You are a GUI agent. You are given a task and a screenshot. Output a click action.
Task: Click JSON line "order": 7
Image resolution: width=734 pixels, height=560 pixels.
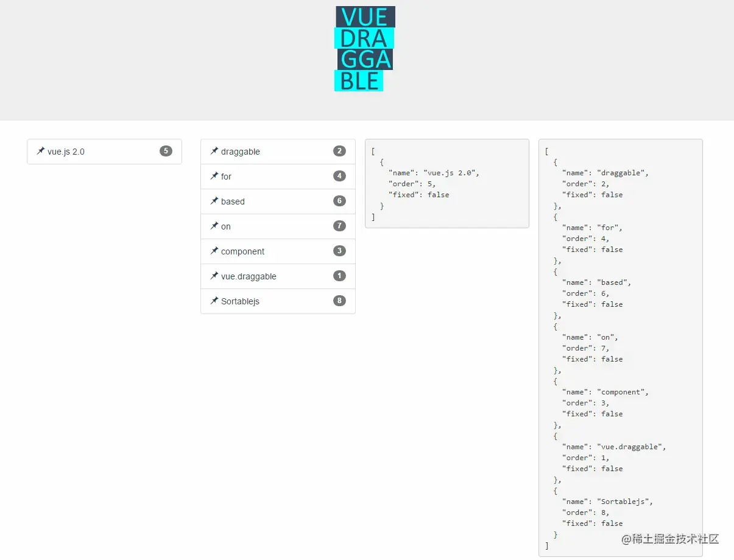(586, 348)
